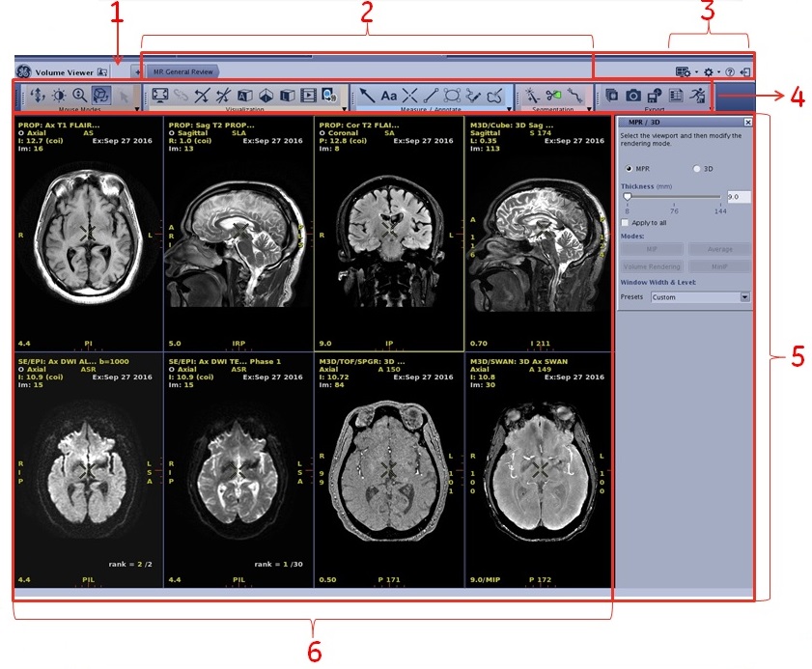Click the full screen viewport icon
Viewport: 812px width, 669px height.
(x=159, y=95)
